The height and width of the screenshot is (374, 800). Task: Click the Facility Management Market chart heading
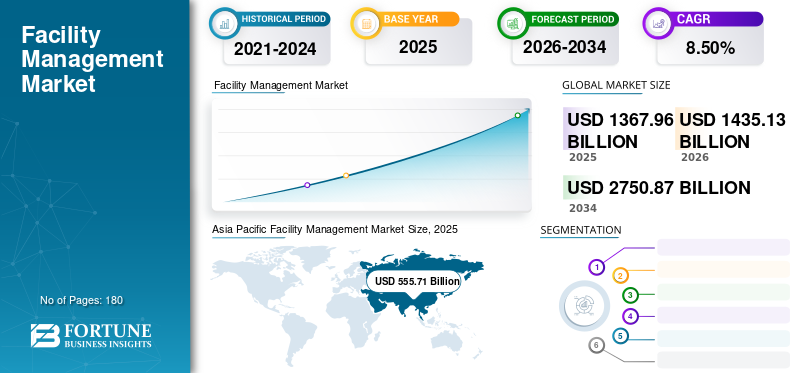[281, 85]
